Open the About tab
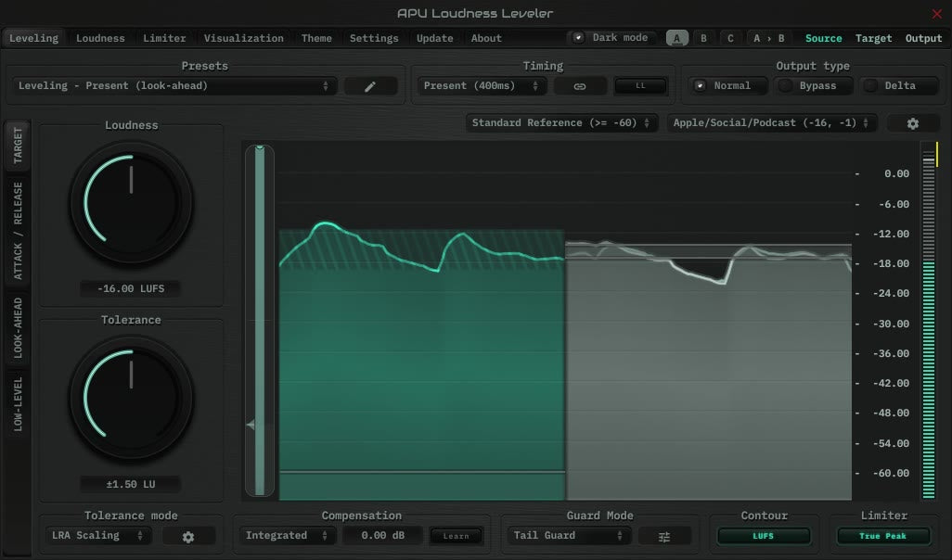The image size is (952, 560). (486, 38)
